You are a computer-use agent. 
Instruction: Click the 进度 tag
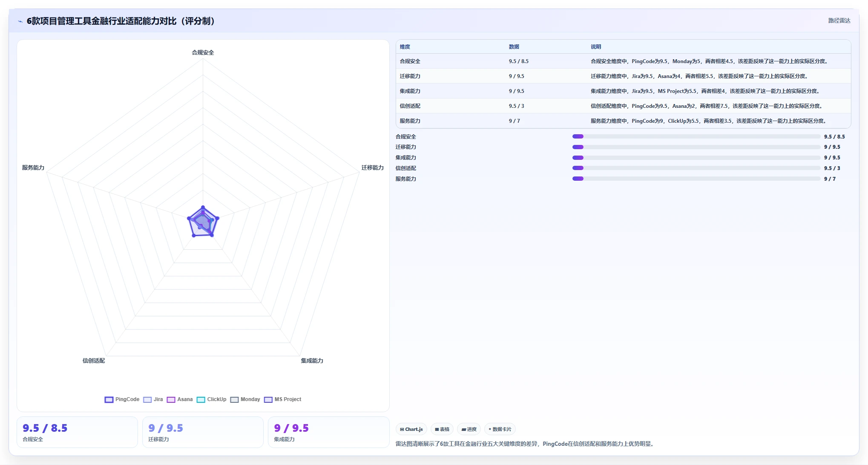coord(469,429)
